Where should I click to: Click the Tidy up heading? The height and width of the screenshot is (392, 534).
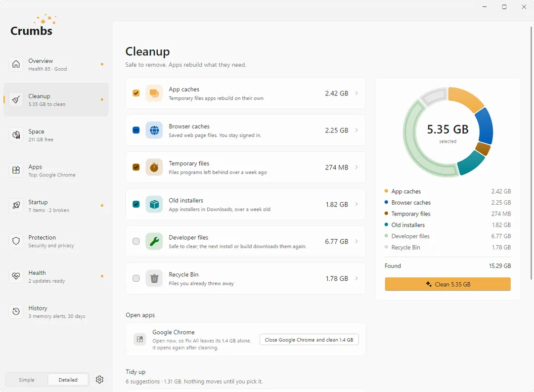click(135, 372)
